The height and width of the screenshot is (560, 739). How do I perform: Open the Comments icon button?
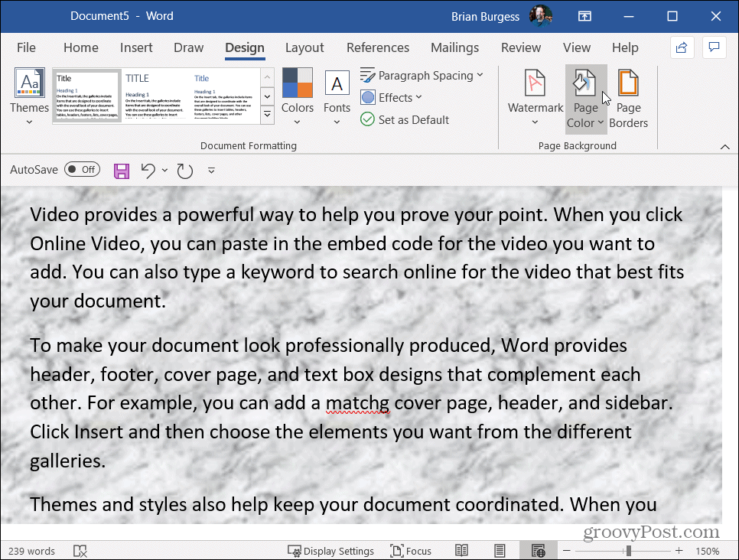(714, 47)
